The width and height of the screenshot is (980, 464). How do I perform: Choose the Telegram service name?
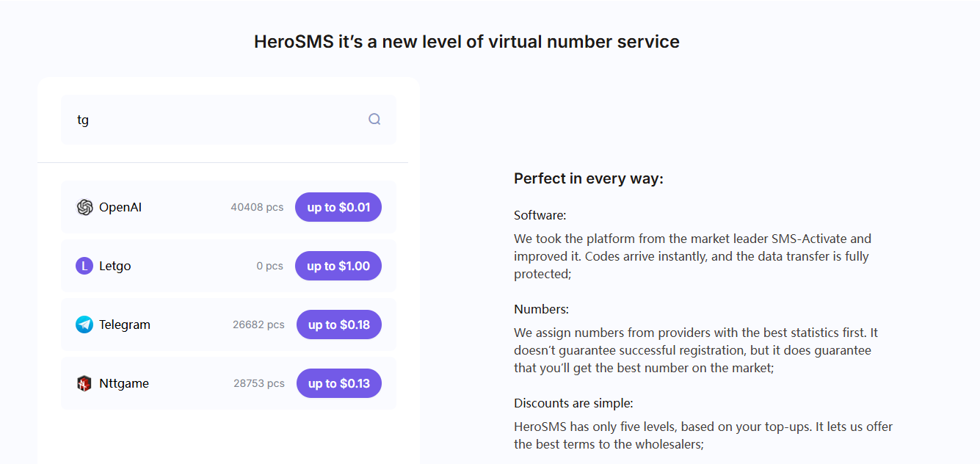[125, 325]
